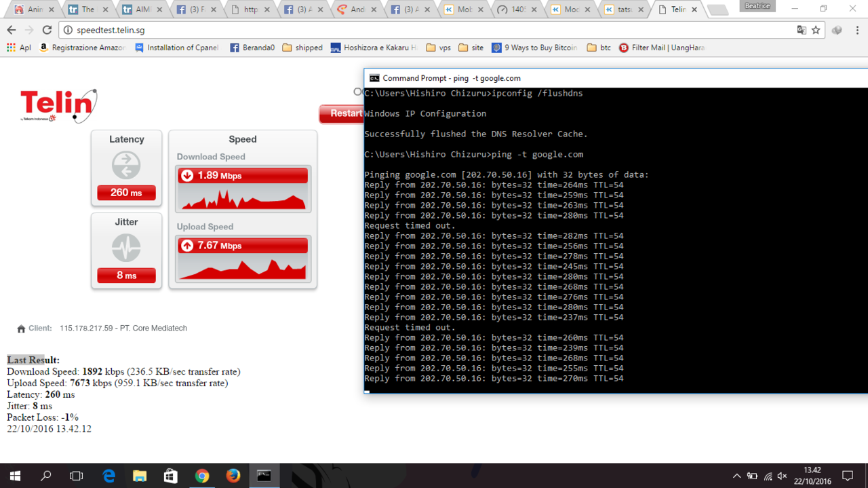The image size is (868, 488).
Task: Click the Jitter pulse icon
Action: [126, 248]
